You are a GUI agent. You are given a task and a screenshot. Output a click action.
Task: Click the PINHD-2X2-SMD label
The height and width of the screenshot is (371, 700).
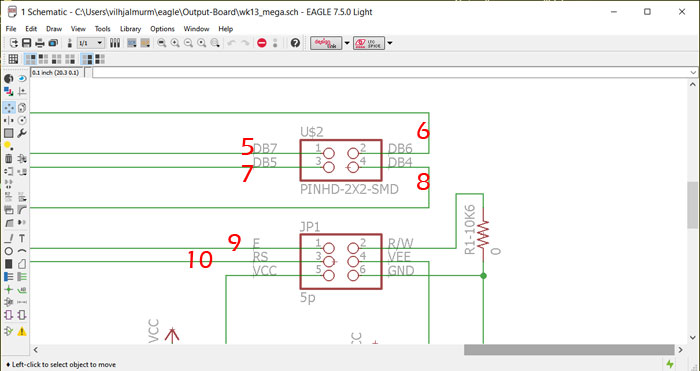point(349,189)
